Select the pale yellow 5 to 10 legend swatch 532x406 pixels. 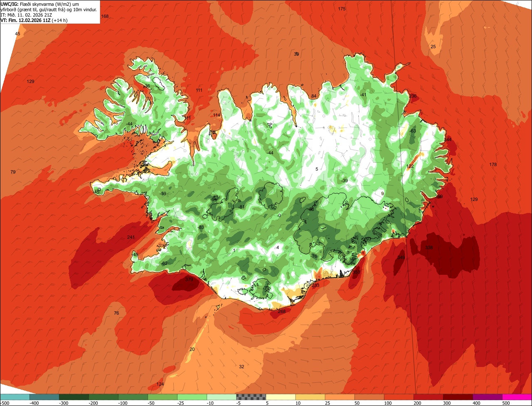[280, 396]
